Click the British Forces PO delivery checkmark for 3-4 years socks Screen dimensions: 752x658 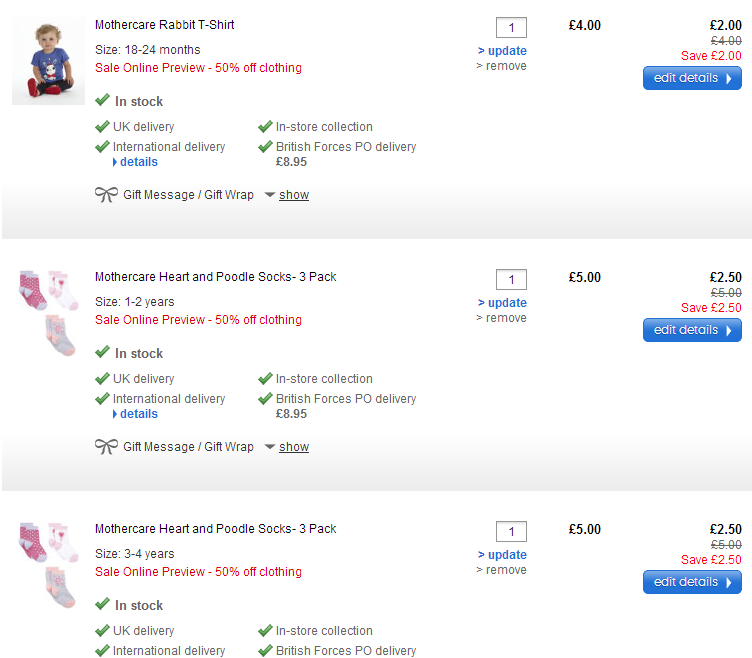coord(265,650)
